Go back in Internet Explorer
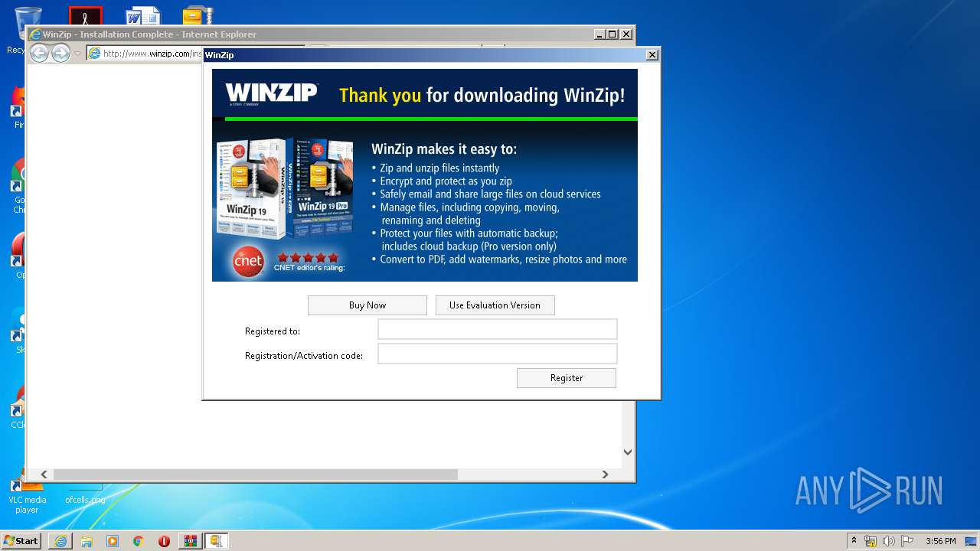Viewport: 980px width, 551px height. point(39,53)
